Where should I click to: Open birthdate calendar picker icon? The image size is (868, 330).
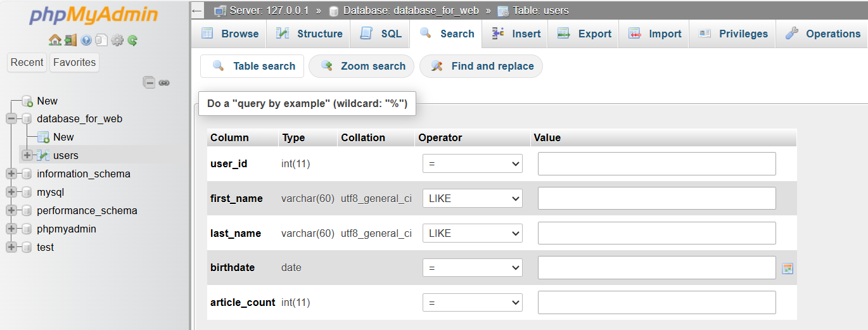(x=788, y=269)
